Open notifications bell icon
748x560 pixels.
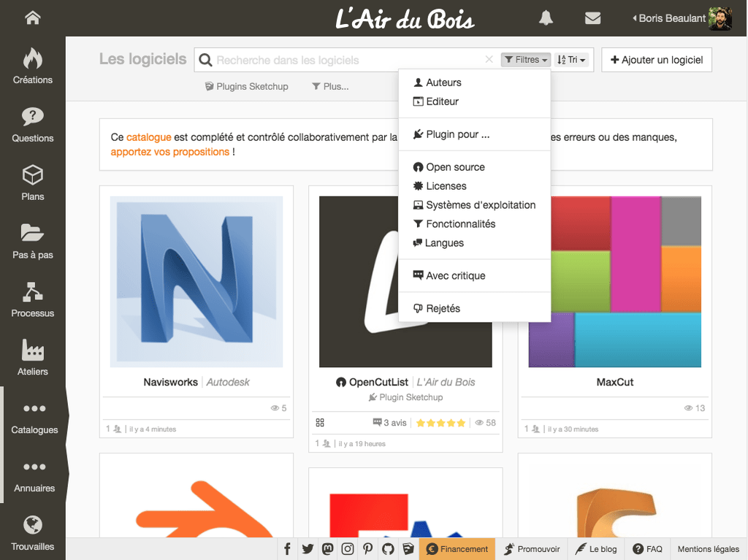(x=546, y=18)
